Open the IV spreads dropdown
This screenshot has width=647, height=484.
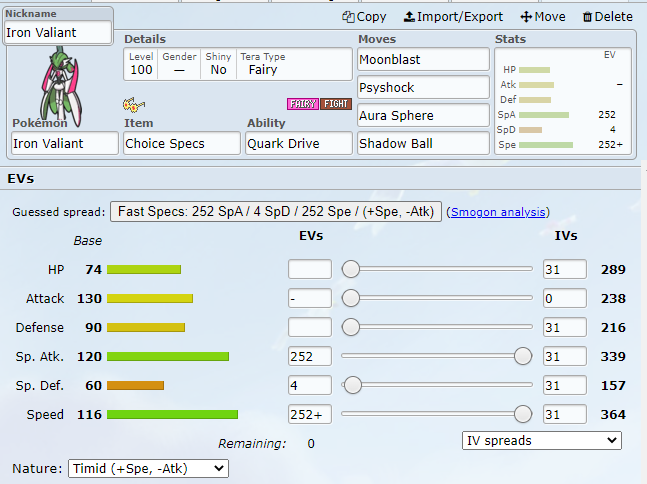(x=542, y=441)
